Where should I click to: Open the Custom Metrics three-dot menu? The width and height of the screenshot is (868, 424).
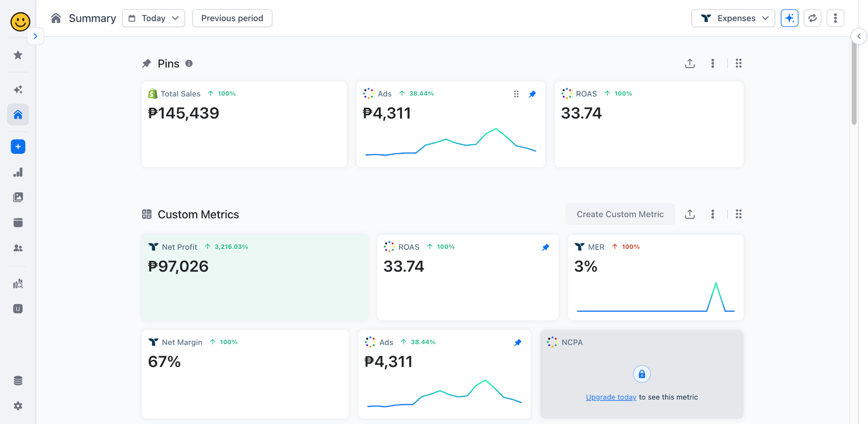click(712, 214)
